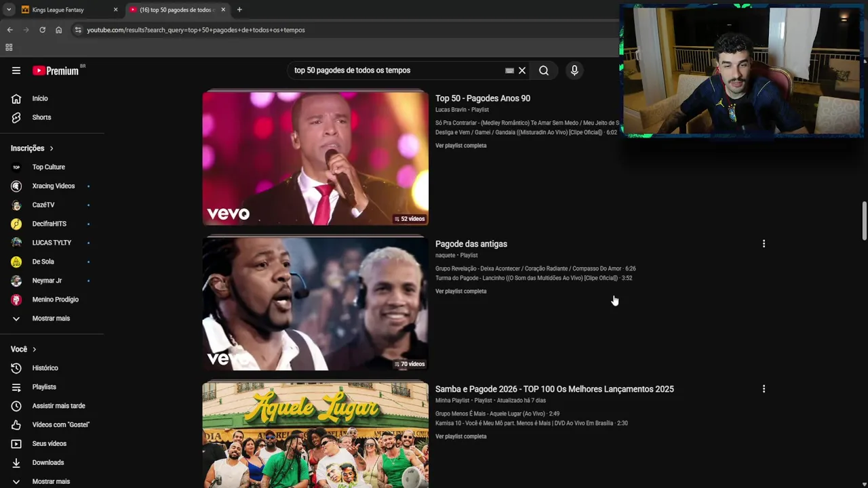View full playlist for Pagode das antigas
The height and width of the screenshot is (488, 868).
[x=461, y=291]
